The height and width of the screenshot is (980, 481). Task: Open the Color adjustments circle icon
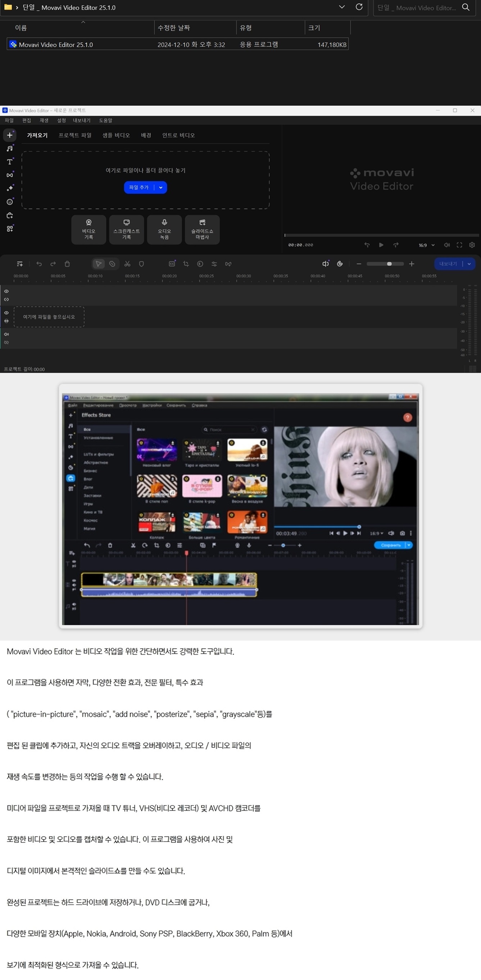200,264
